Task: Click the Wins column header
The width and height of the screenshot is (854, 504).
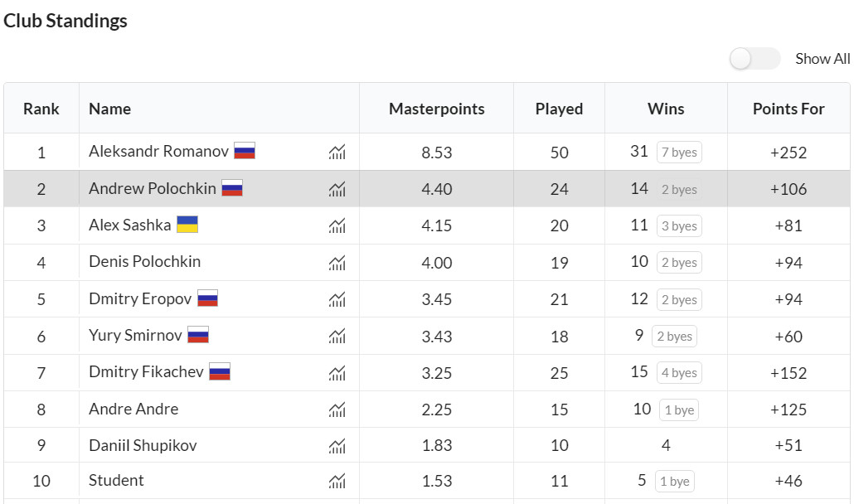Action: 666,109
